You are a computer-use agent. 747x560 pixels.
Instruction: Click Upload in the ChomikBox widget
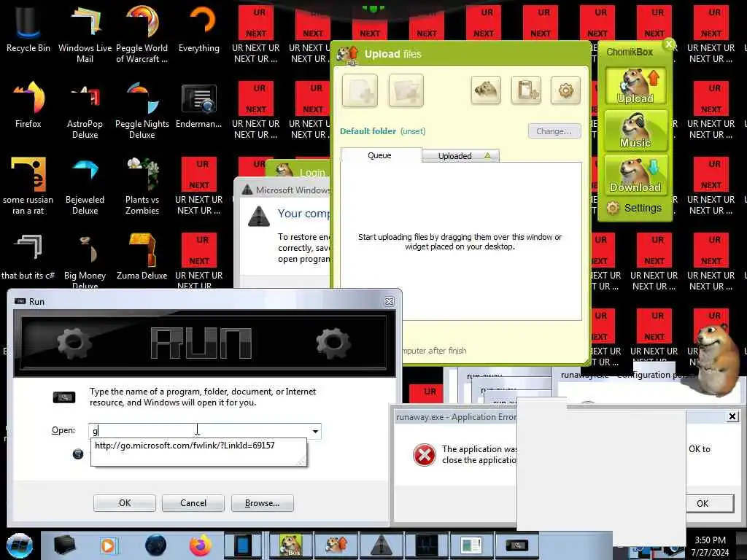pos(635,86)
